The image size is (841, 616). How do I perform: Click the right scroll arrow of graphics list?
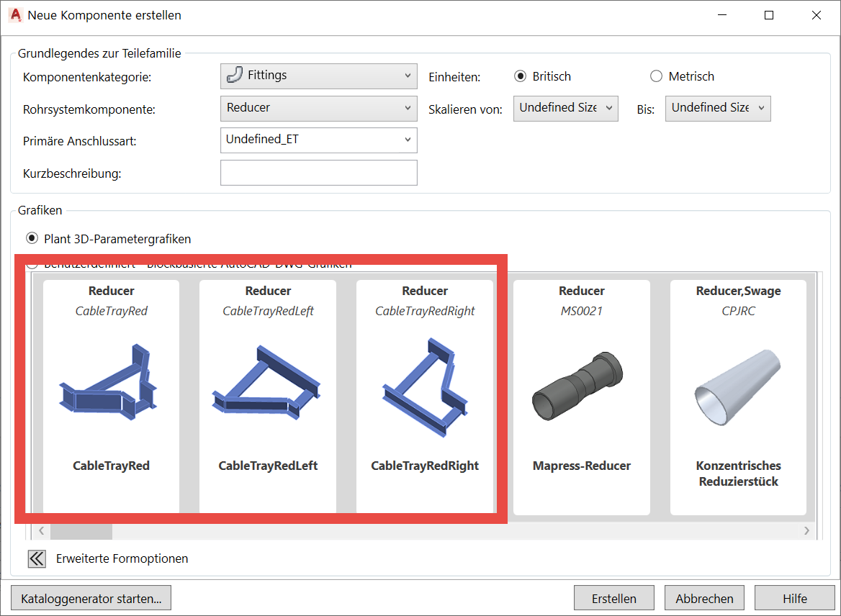click(x=806, y=530)
